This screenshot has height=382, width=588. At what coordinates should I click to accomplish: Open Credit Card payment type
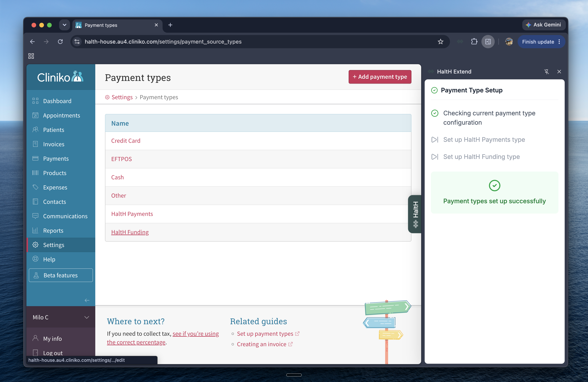pos(125,141)
